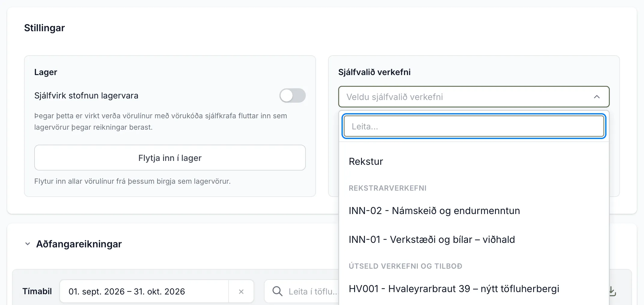Click the Stillingar heading
The width and height of the screenshot is (644, 305).
[x=44, y=28]
